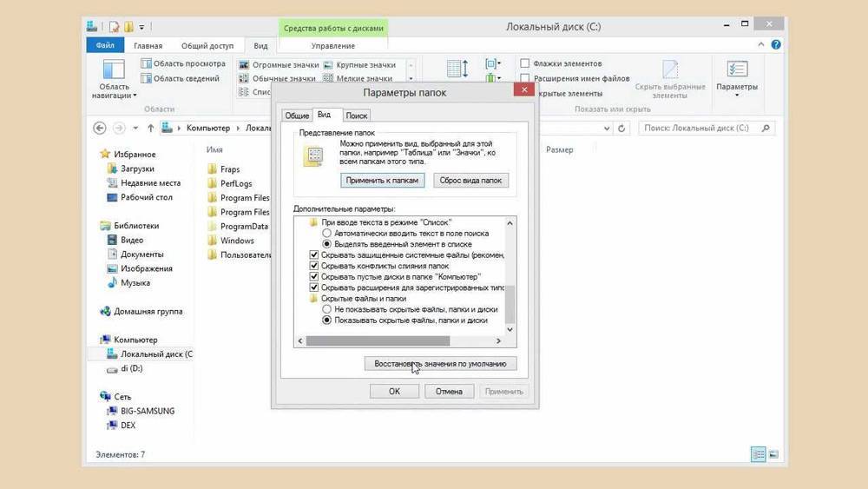868x489 pixels.
Task: Open the address bar history dropdown arrow
Action: [x=605, y=128]
